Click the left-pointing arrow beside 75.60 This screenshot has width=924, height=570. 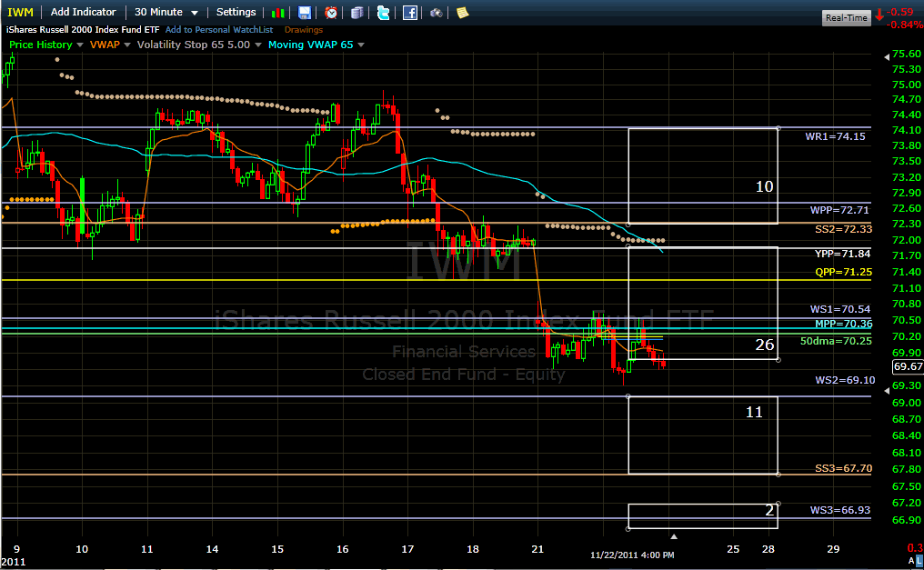(x=887, y=56)
